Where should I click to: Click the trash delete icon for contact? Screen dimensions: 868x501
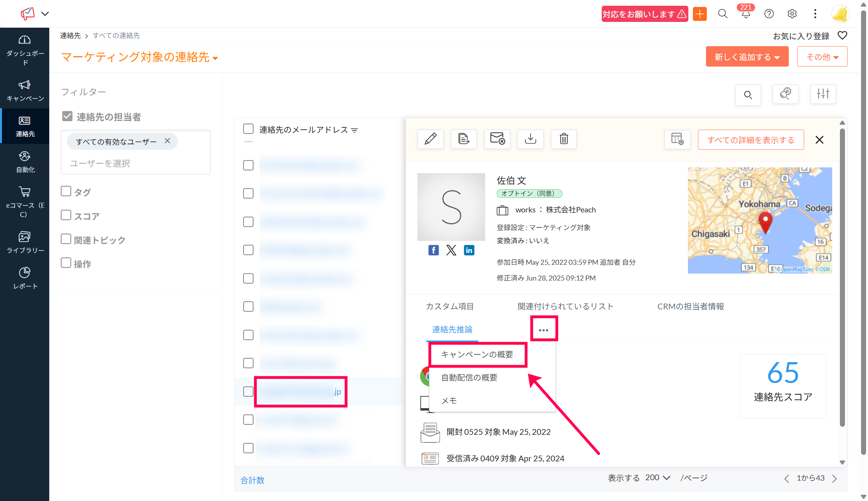564,139
